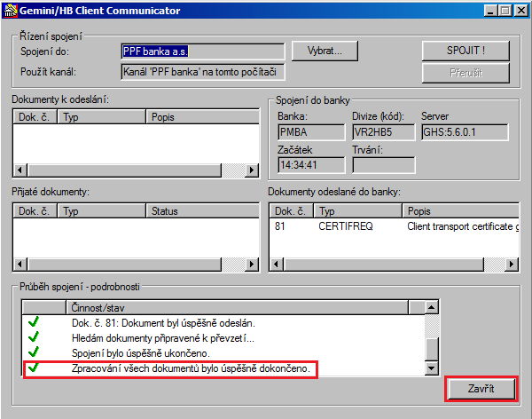
Task: Click horizontal scrollbar thumb in 'Přijaté dokumenty'
Action: [x=124, y=264]
